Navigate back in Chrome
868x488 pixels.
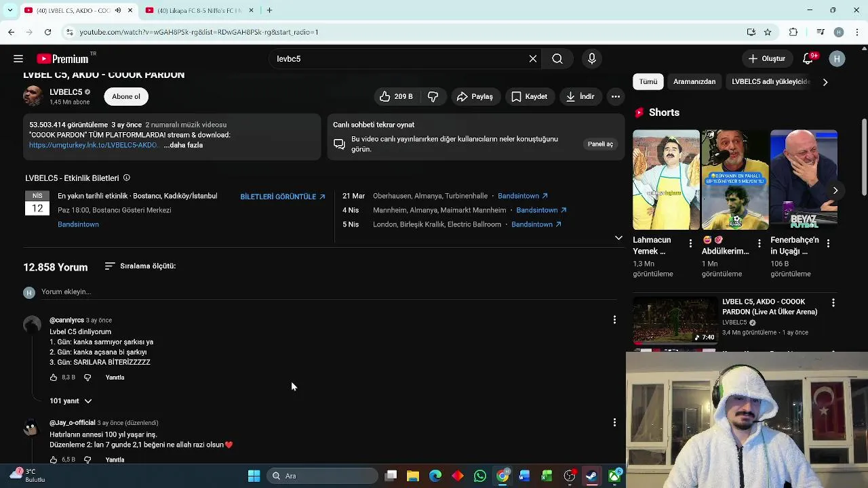pyautogui.click(x=11, y=32)
